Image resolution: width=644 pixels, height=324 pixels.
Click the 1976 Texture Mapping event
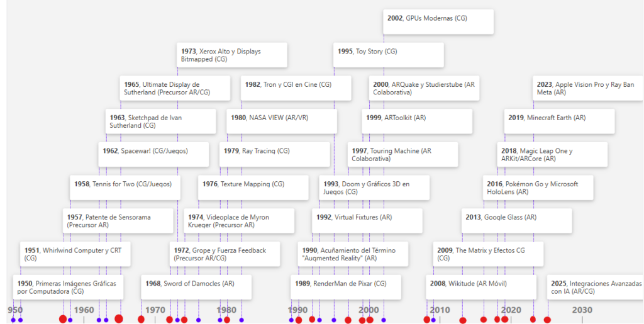[x=253, y=187]
